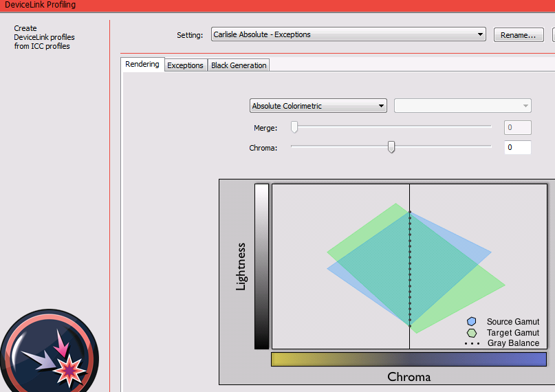Screen dimensions: 555x392
Task: Switch to the Rendering tab
Action: (x=142, y=65)
